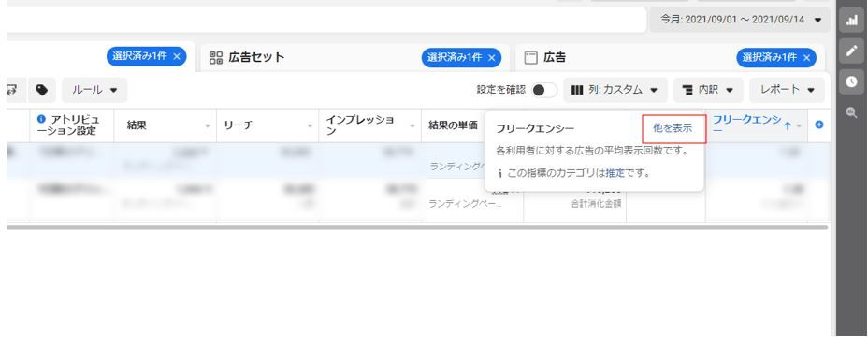Click the 推定 link in tooltip
Viewport: 868px width, 337px height.
pyautogui.click(x=615, y=173)
